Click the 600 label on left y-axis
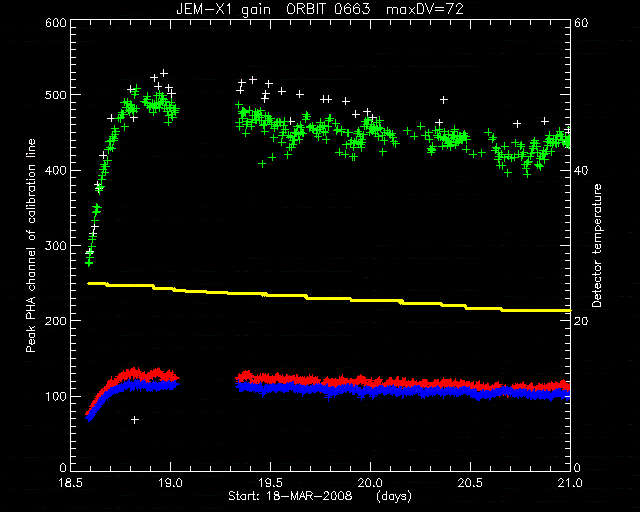This screenshot has height=512, width=640. (x=56, y=23)
